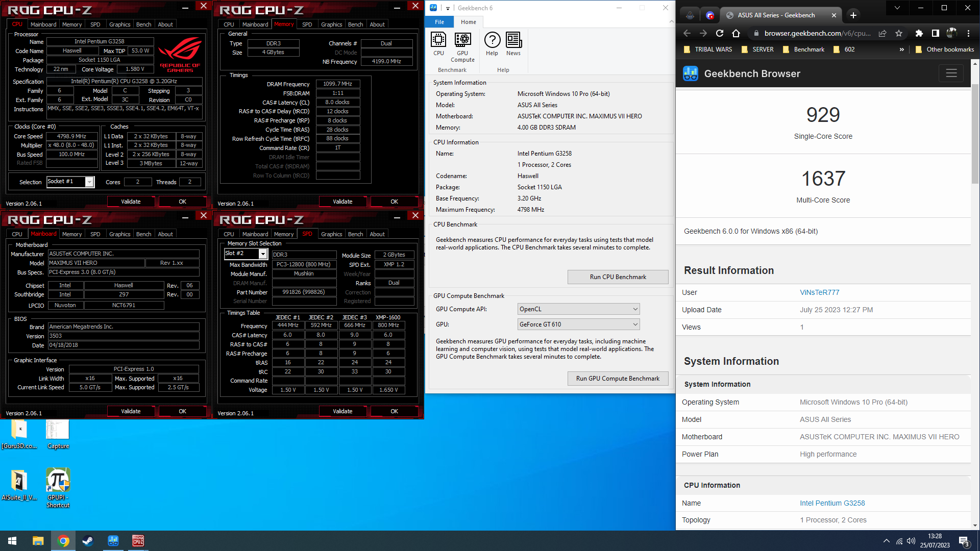Open Chrome tab search chevron
Viewport: 980px width, 551px height.
pyautogui.click(x=897, y=8)
